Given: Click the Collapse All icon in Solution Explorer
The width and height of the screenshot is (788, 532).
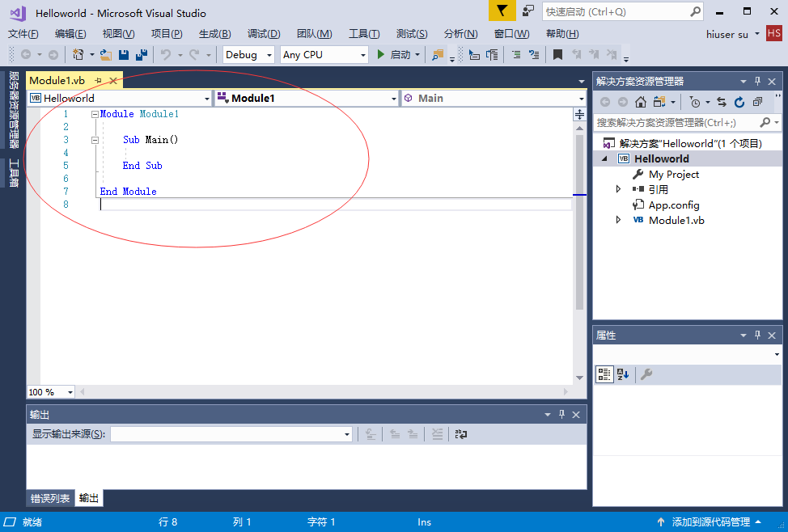Looking at the screenshot, I should [757, 102].
